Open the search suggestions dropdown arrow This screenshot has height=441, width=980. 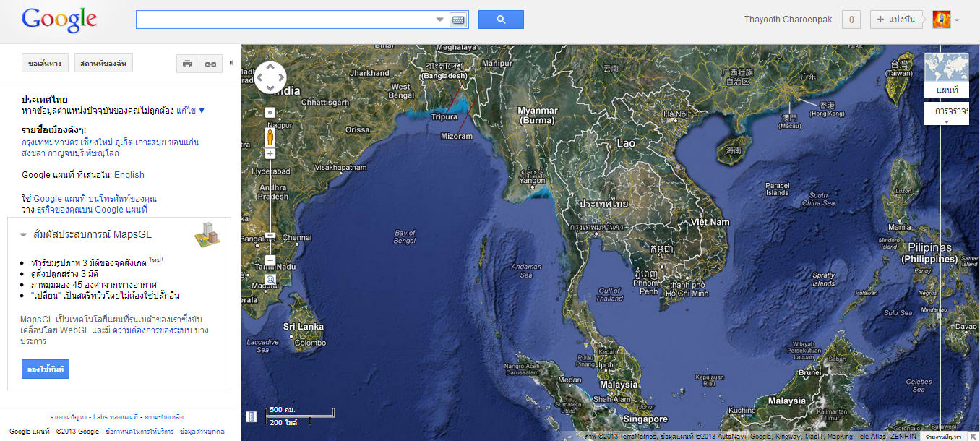click(x=440, y=20)
